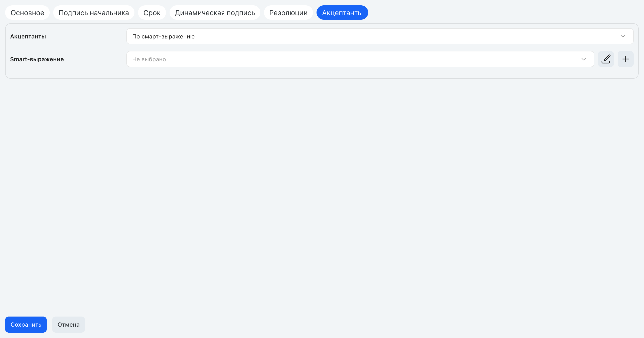This screenshot has height=338, width=644.
Task: Click the Smart-выражение field label
Action: [x=37, y=59]
